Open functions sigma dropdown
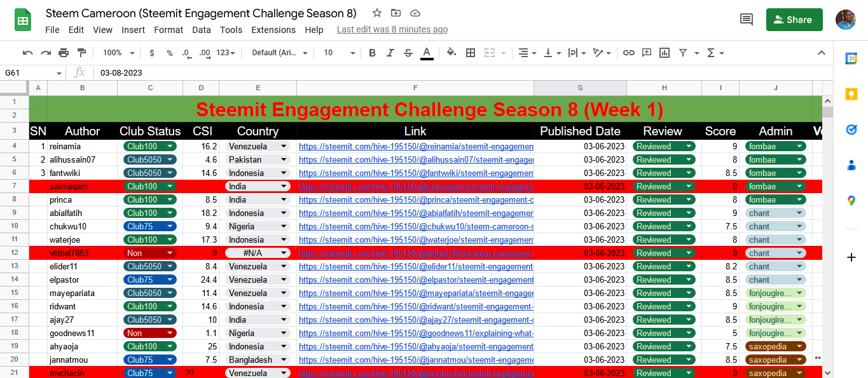 [x=715, y=53]
